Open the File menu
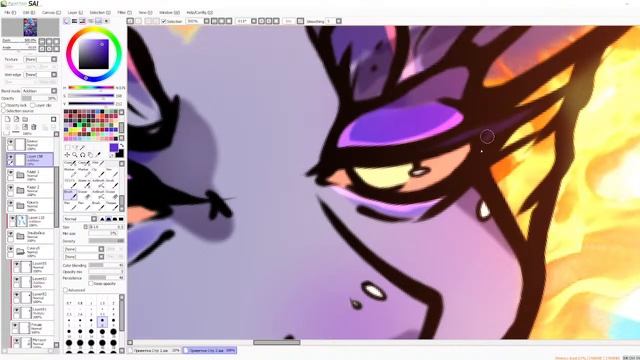Image resolution: width=640 pixels, height=360 pixels. click(9, 13)
